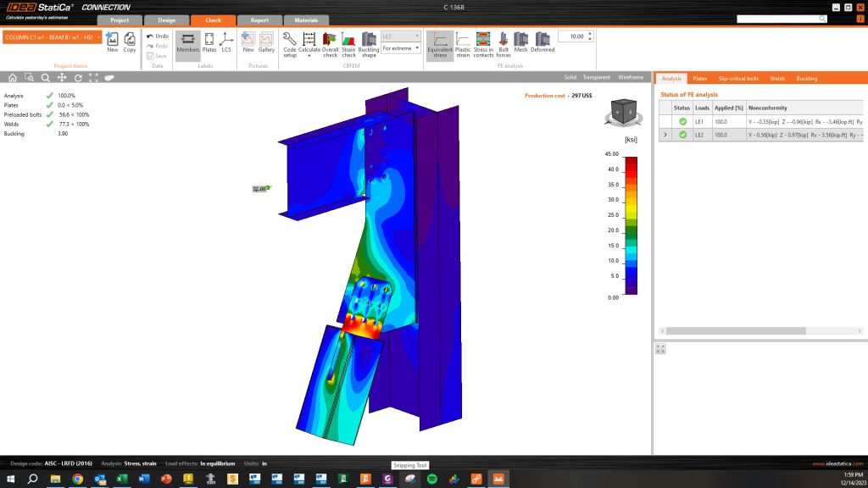Toggle Mesh display

(x=521, y=42)
